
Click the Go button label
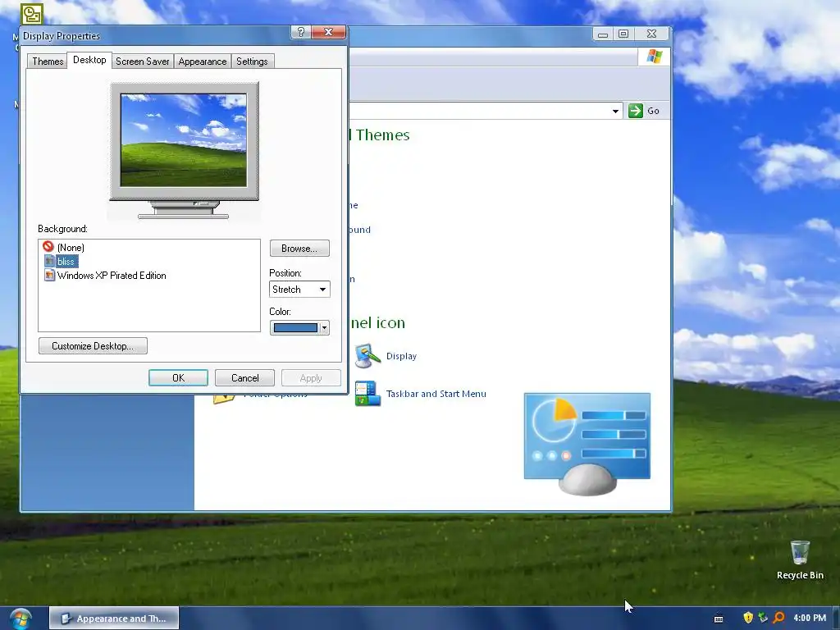[653, 111]
